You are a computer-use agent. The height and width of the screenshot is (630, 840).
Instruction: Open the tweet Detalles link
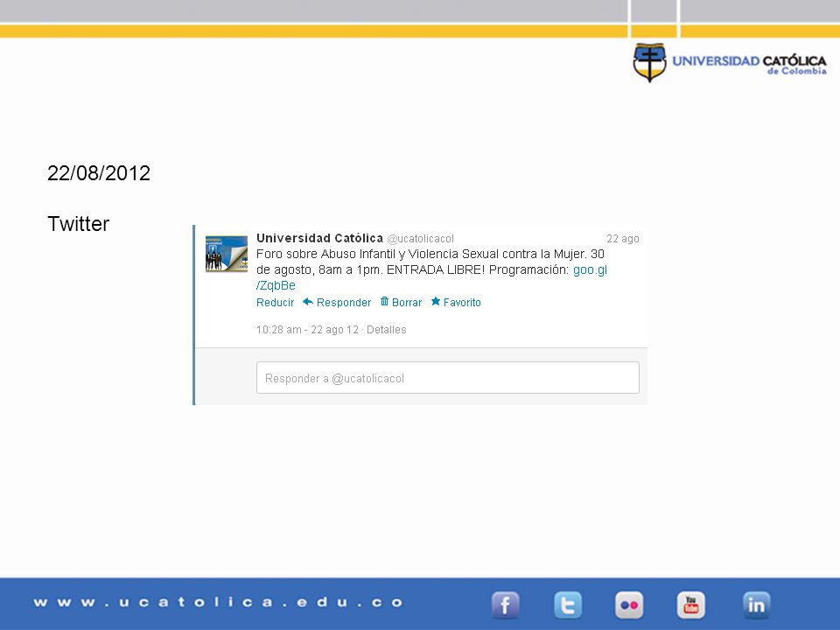click(x=386, y=330)
